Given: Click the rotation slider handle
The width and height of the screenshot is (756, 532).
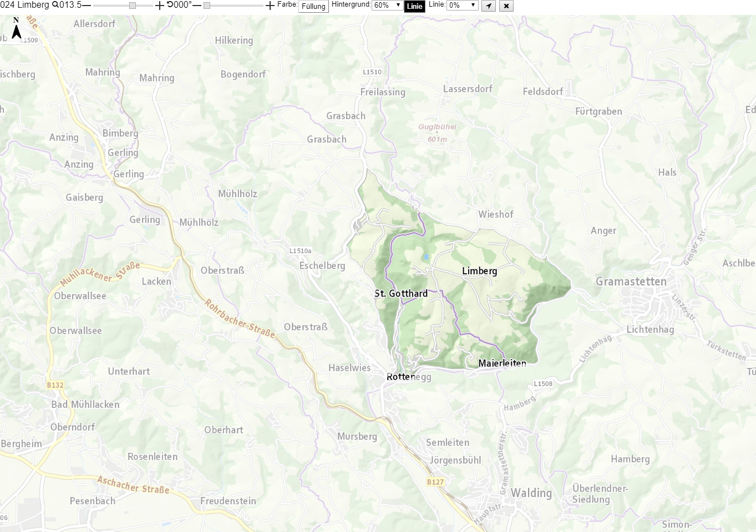Looking at the screenshot, I should pyautogui.click(x=207, y=6).
